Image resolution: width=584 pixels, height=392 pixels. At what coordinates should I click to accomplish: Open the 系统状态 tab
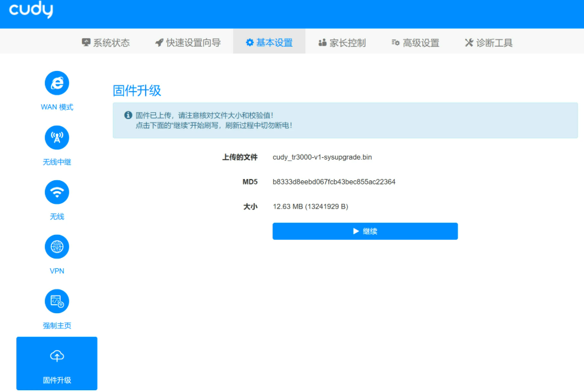tap(106, 42)
